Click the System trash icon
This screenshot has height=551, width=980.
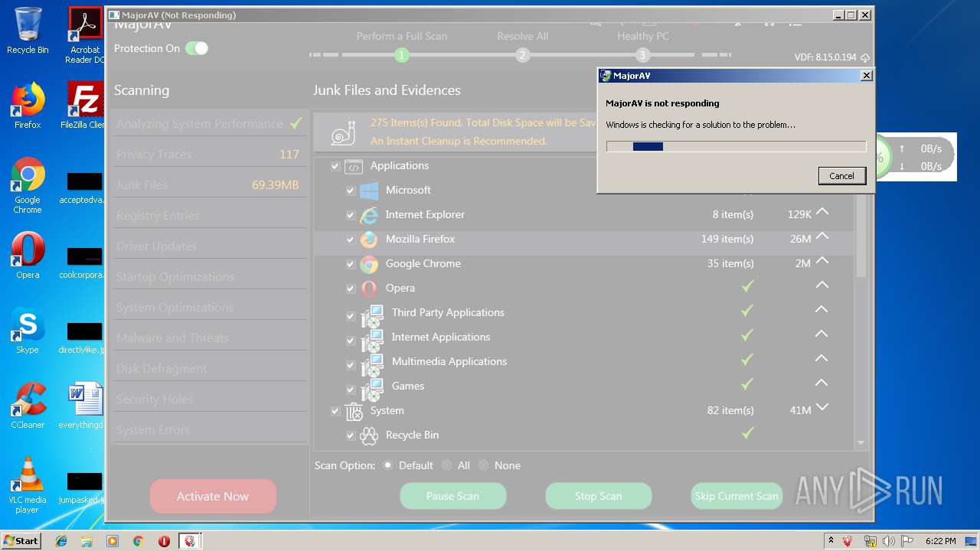point(354,412)
